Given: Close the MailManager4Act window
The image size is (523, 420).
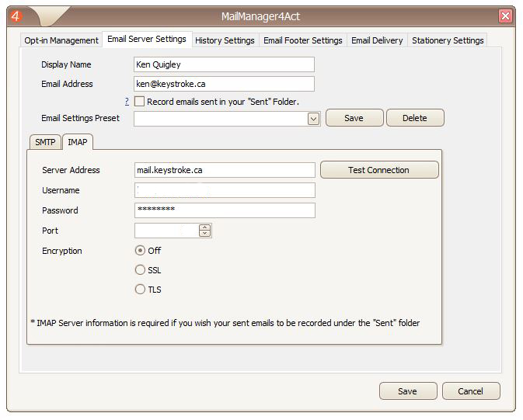Looking at the screenshot, I should [x=505, y=16].
